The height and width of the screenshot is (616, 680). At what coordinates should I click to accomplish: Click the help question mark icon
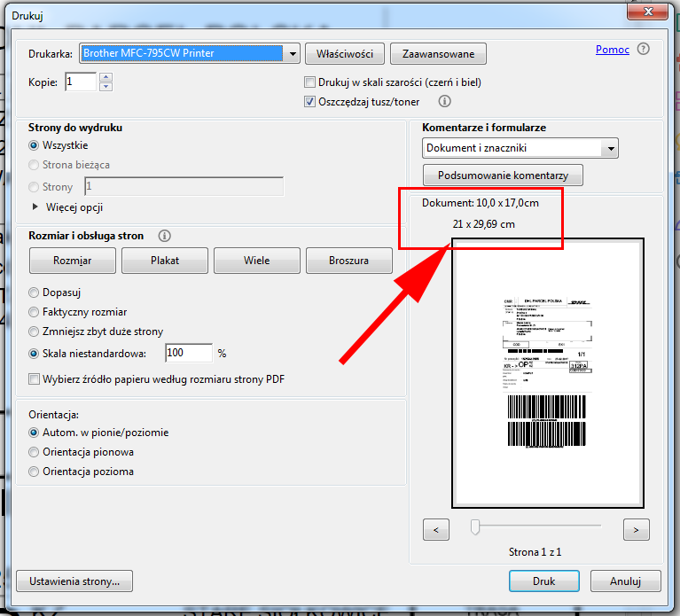tap(644, 50)
